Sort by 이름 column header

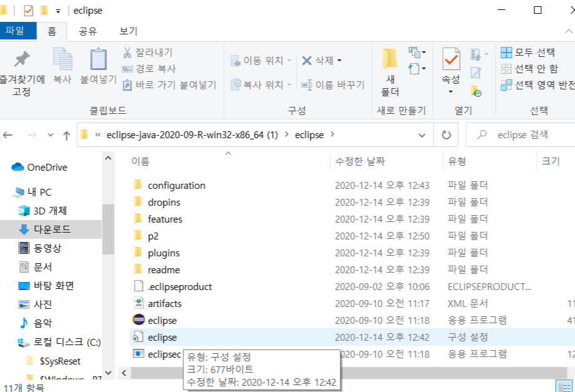(x=140, y=161)
